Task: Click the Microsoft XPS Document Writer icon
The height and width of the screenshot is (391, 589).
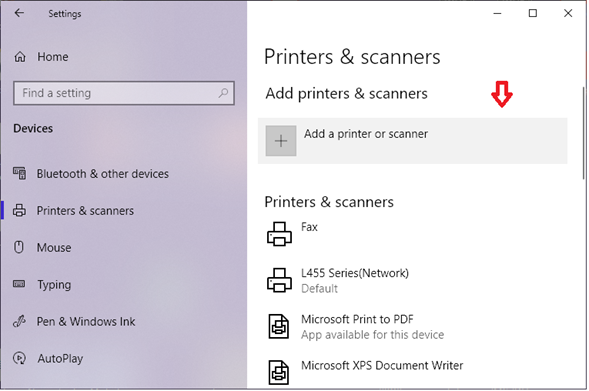Action: coord(279,373)
